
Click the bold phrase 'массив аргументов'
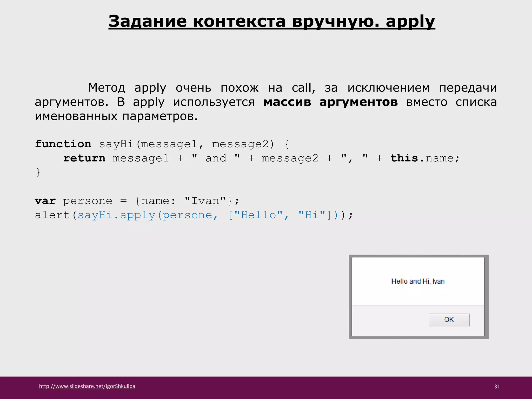pyautogui.click(x=330, y=102)
